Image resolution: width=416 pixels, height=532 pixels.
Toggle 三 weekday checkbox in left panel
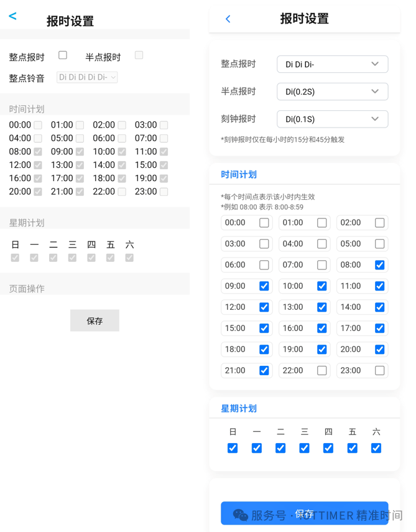72,258
